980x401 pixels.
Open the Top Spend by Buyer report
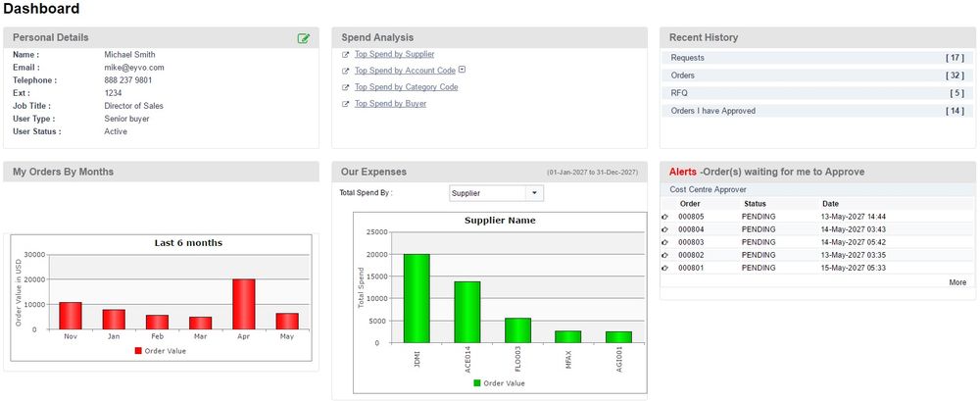coord(390,103)
